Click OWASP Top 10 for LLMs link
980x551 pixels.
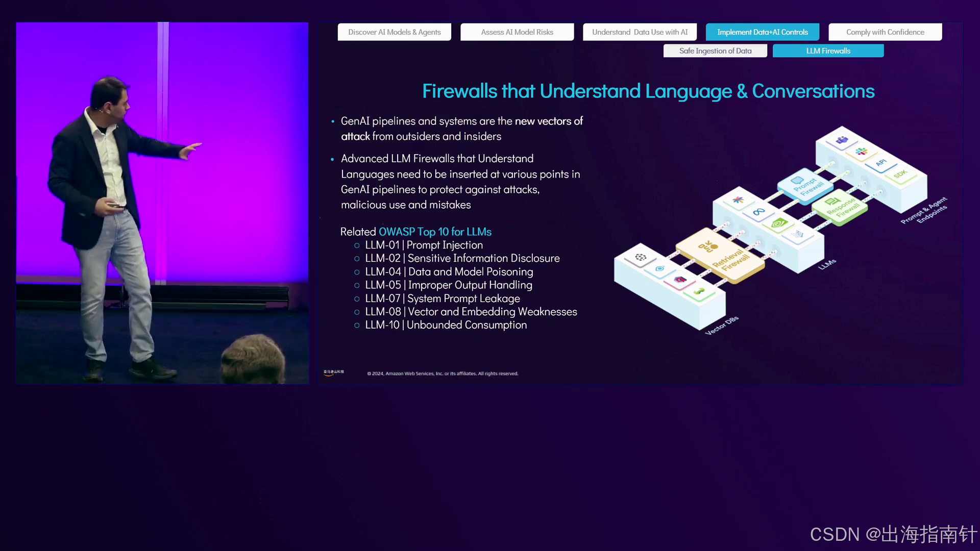[435, 232]
